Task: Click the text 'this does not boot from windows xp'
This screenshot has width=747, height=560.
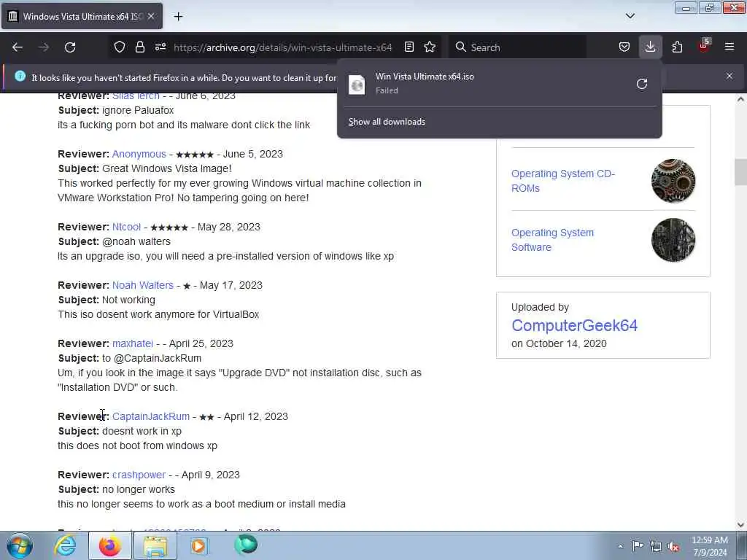Action: tap(138, 446)
